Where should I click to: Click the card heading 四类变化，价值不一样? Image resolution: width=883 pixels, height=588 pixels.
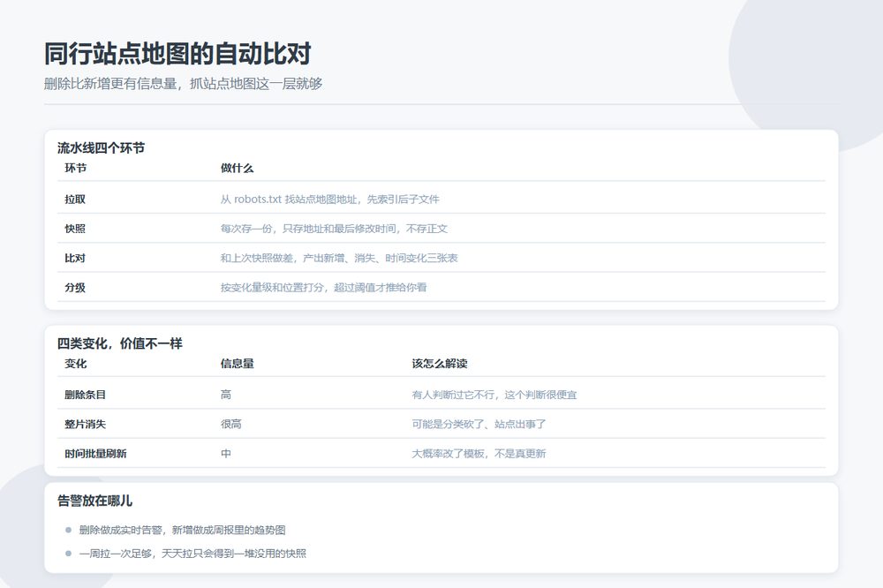tap(120, 343)
